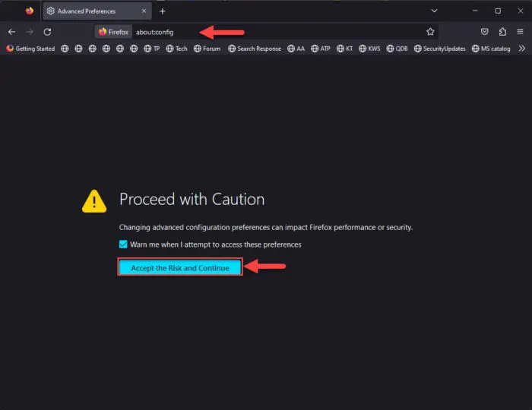Go back using the back arrow

11,32
